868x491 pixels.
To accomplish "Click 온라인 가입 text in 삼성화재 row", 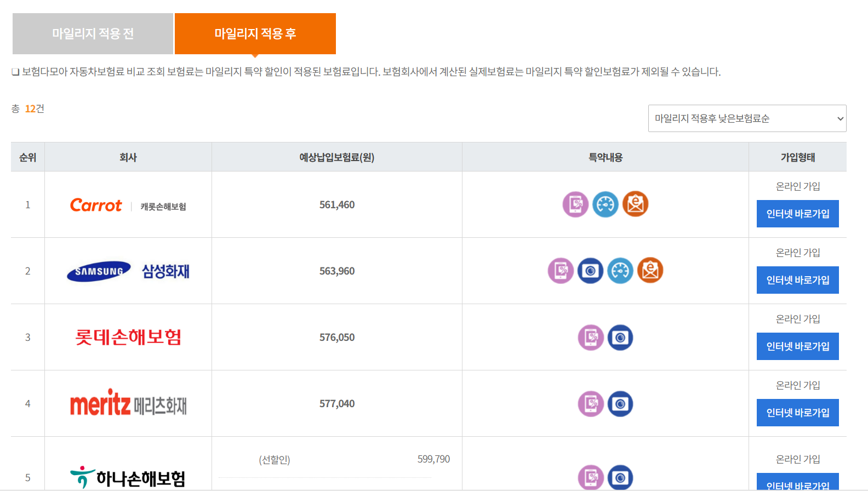I will [x=798, y=253].
